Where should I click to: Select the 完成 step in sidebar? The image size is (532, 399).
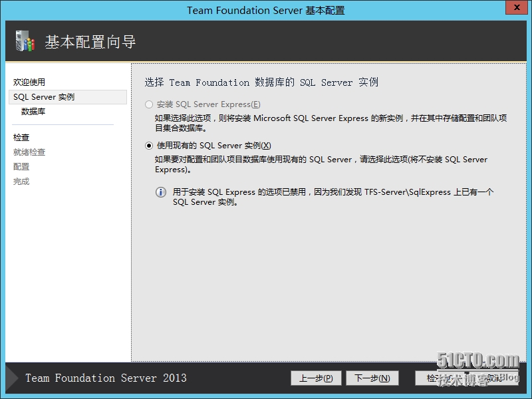[21, 182]
